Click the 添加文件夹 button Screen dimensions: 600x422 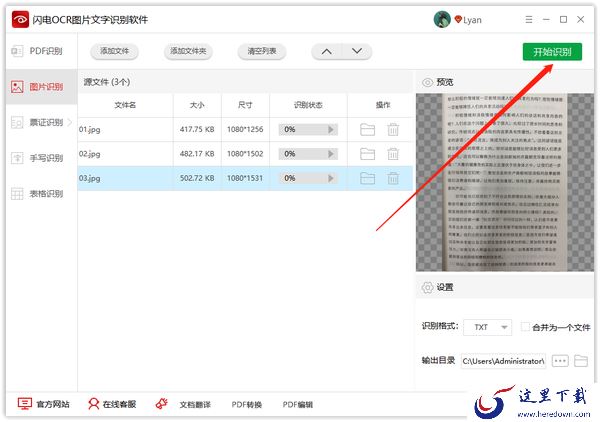[188, 51]
